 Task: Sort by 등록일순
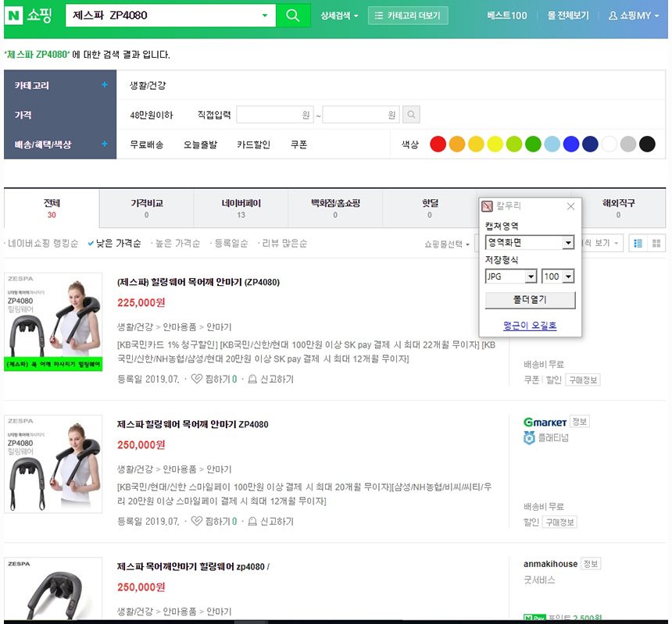click(x=231, y=243)
